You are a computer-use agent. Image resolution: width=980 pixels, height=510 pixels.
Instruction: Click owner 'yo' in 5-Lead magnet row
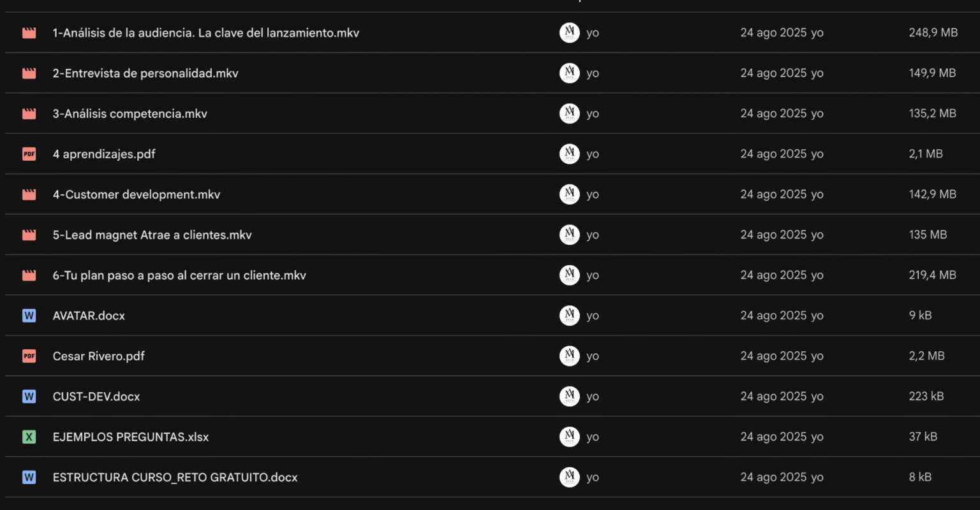tap(593, 235)
